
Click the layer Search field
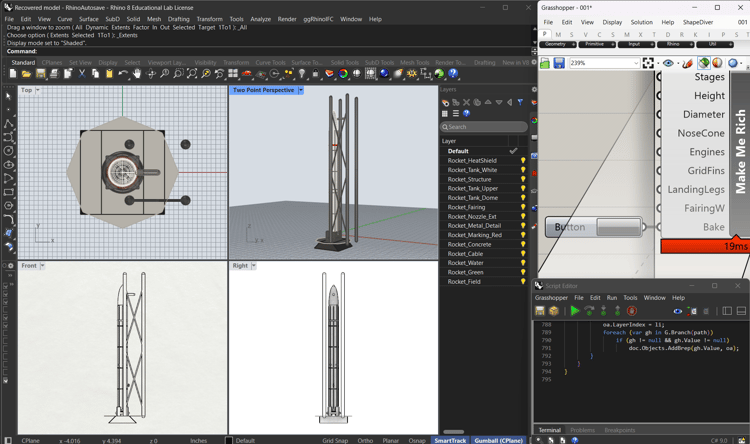point(485,127)
